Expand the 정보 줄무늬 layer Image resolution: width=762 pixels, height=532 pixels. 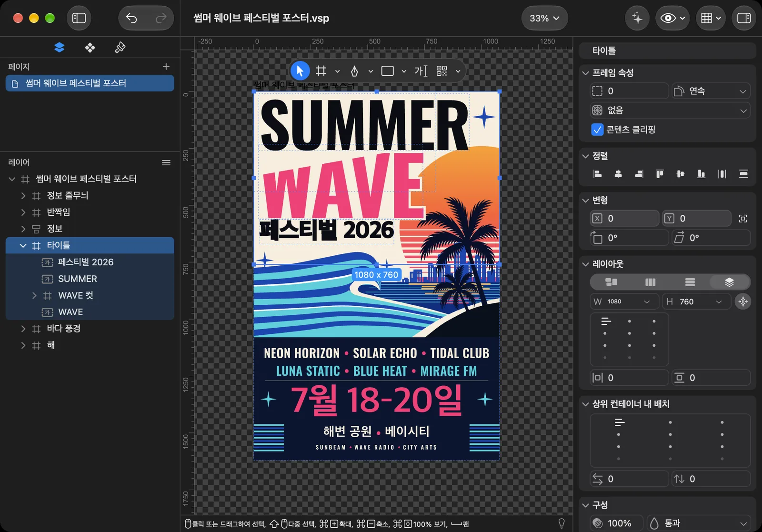click(23, 196)
